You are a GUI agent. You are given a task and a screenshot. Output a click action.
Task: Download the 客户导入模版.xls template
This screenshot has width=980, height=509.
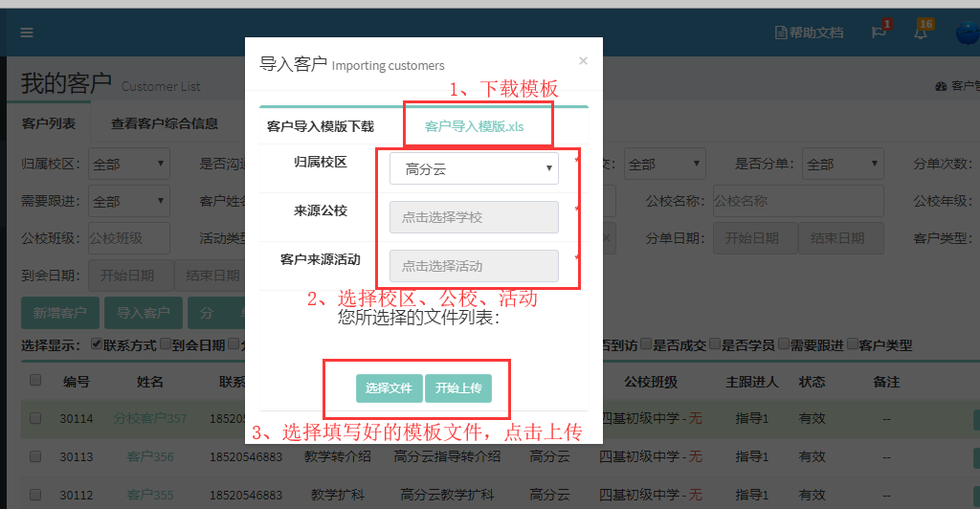(x=474, y=126)
